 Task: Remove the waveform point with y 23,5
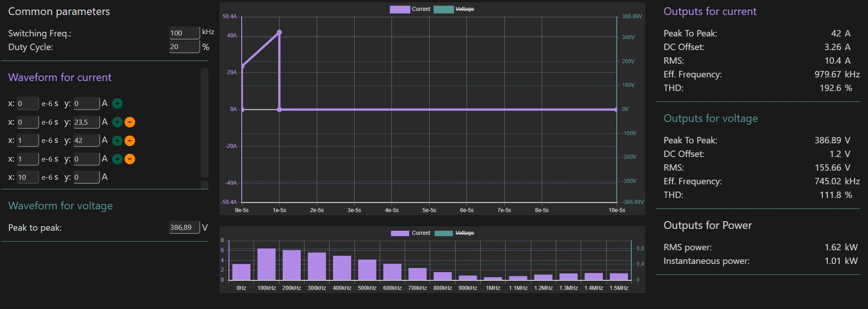[x=130, y=122]
